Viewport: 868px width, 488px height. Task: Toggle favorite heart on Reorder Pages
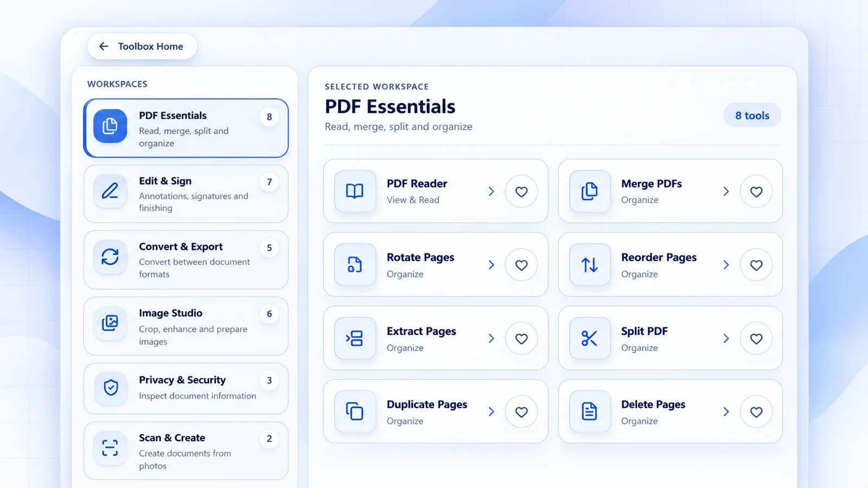756,265
